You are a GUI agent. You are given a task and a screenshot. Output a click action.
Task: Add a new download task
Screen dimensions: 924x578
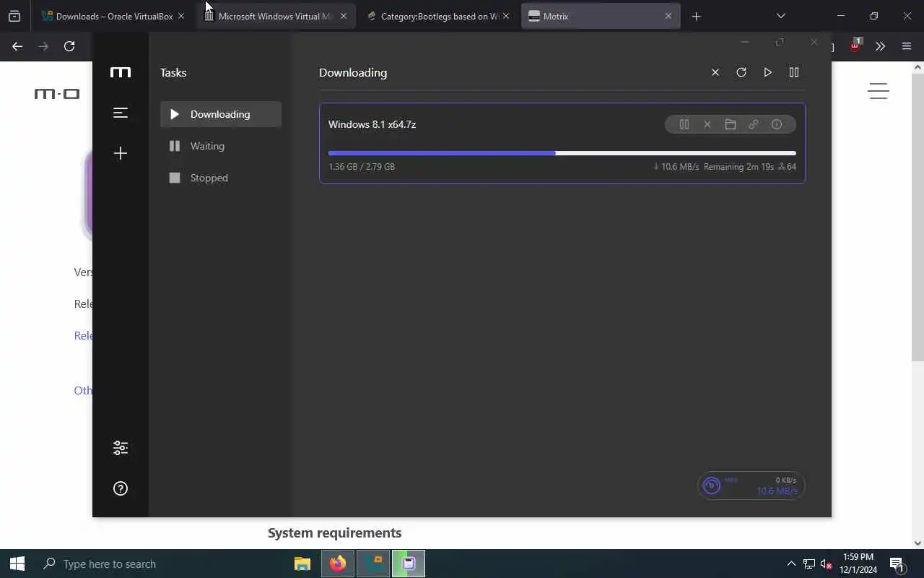click(121, 153)
